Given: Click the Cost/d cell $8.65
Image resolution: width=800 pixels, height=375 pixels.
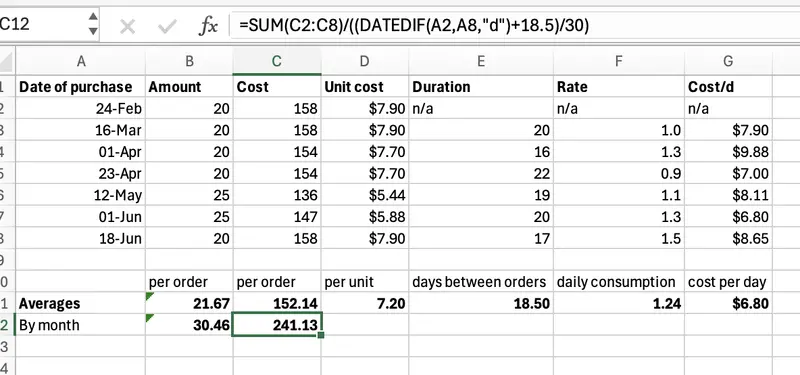Looking at the screenshot, I should click(x=728, y=238).
